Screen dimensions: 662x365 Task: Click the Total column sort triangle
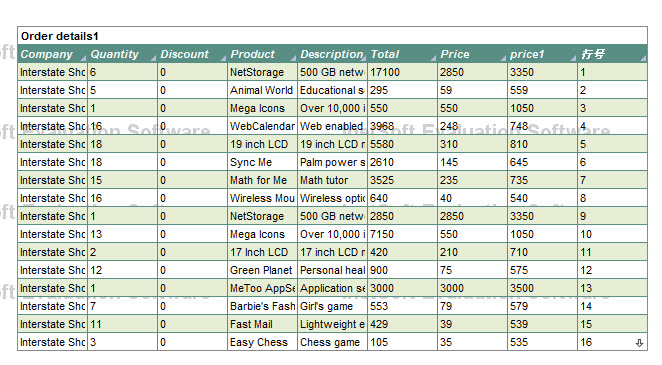(x=433, y=59)
